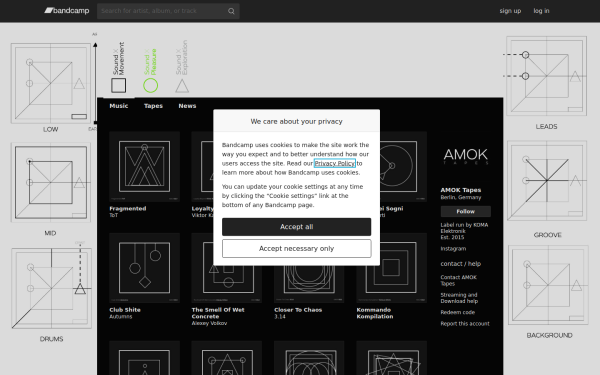Click the Follow button
Screen dimensions: 600x375
(466, 211)
